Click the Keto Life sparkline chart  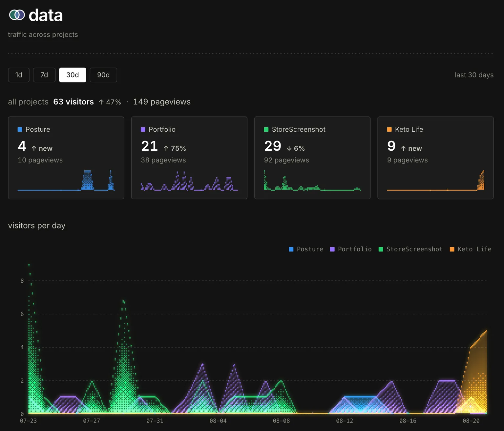[436, 180]
